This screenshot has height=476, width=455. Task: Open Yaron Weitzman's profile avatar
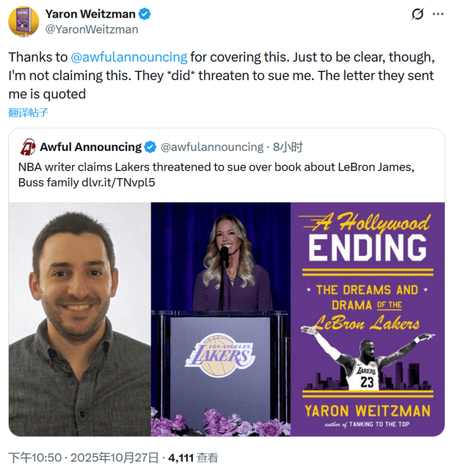click(23, 21)
